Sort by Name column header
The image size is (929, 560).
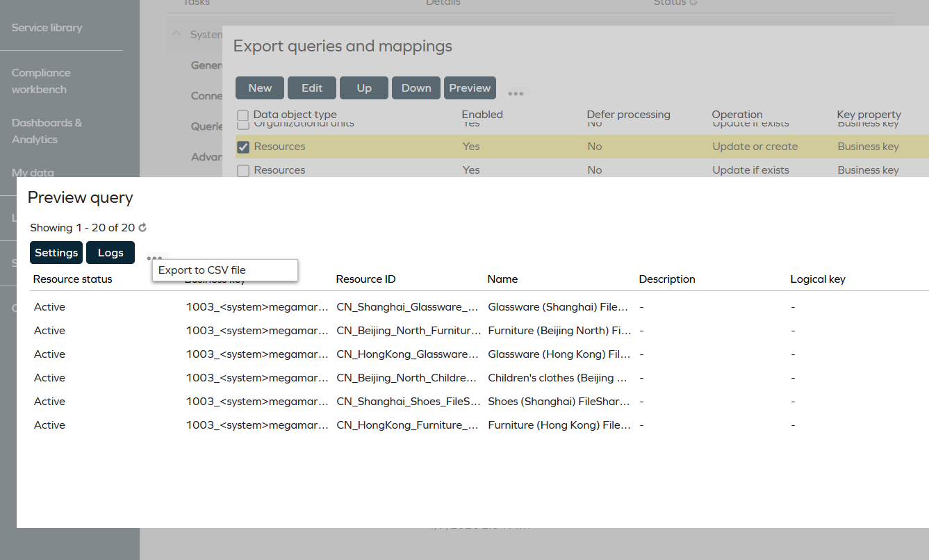502,279
